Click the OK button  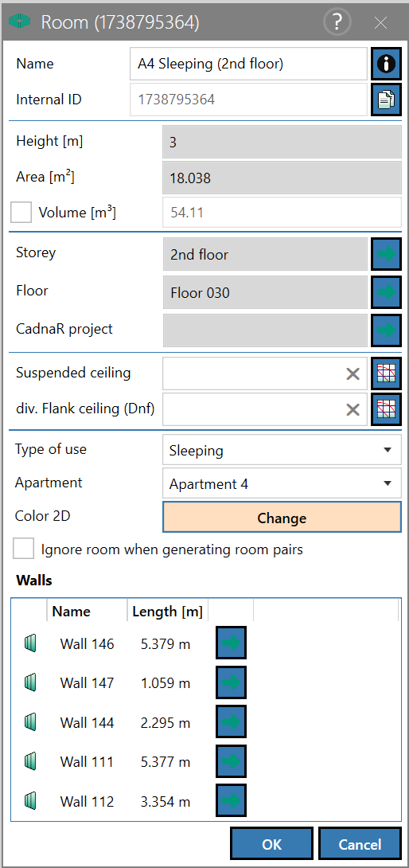pos(272,844)
